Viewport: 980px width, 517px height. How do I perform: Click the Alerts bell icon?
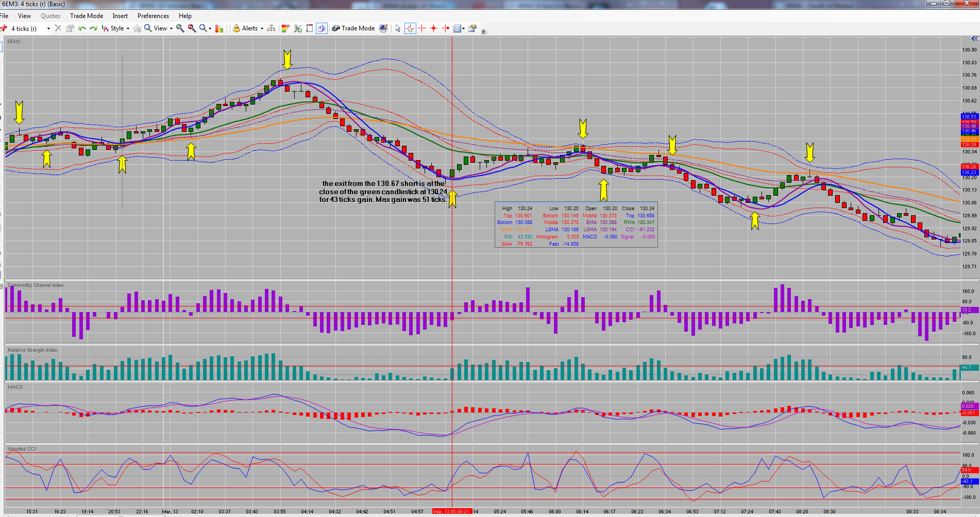(236, 28)
